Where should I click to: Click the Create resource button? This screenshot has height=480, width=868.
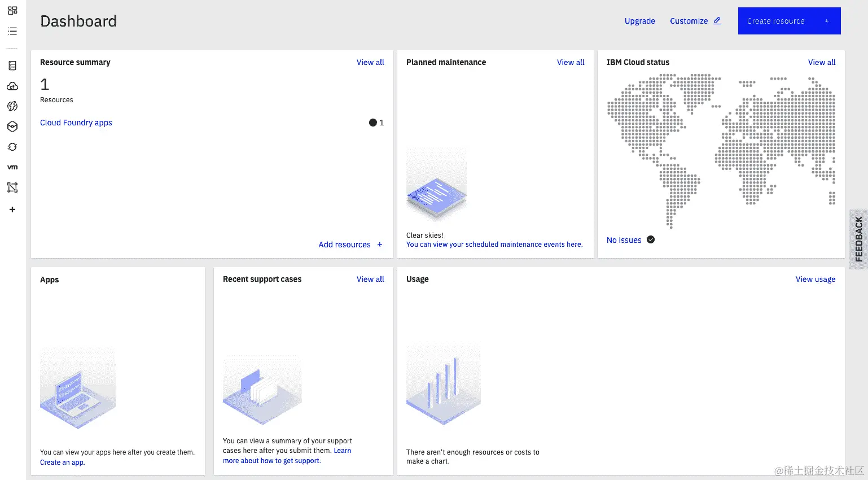(x=789, y=21)
